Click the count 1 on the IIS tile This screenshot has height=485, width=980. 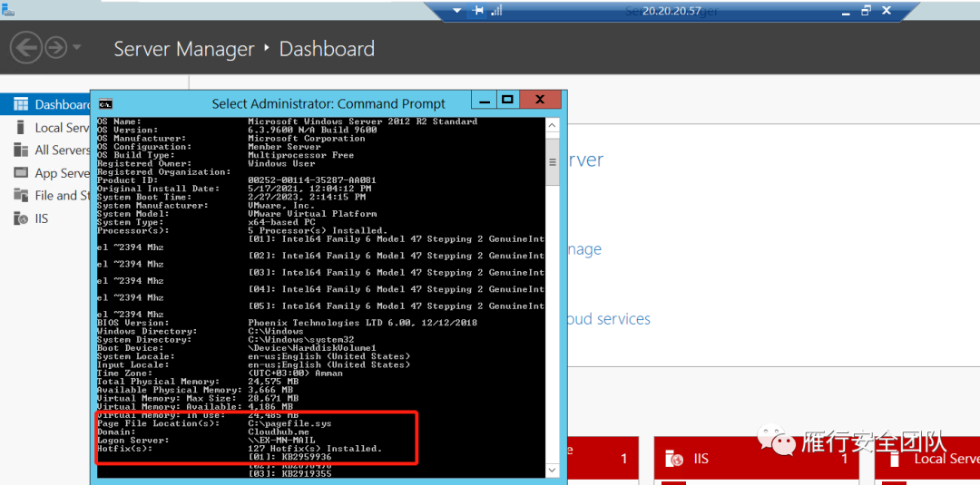pyautogui.click(x=844, y=460)
